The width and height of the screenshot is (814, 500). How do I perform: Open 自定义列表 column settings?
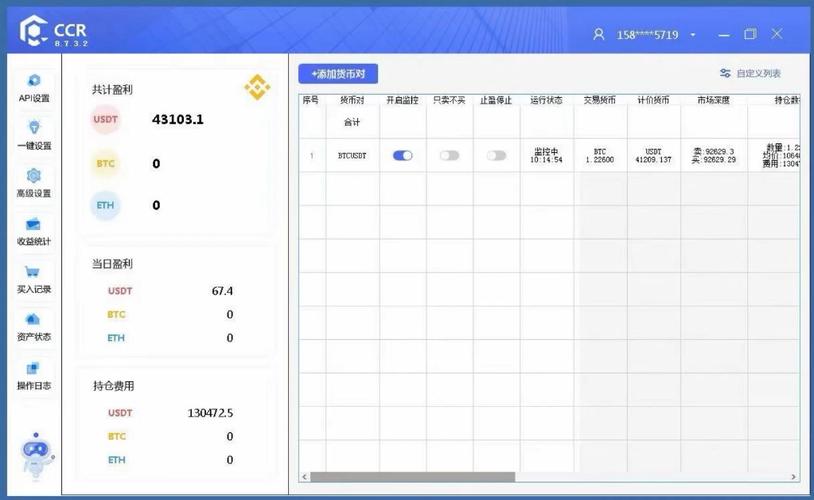pos(750,74)
